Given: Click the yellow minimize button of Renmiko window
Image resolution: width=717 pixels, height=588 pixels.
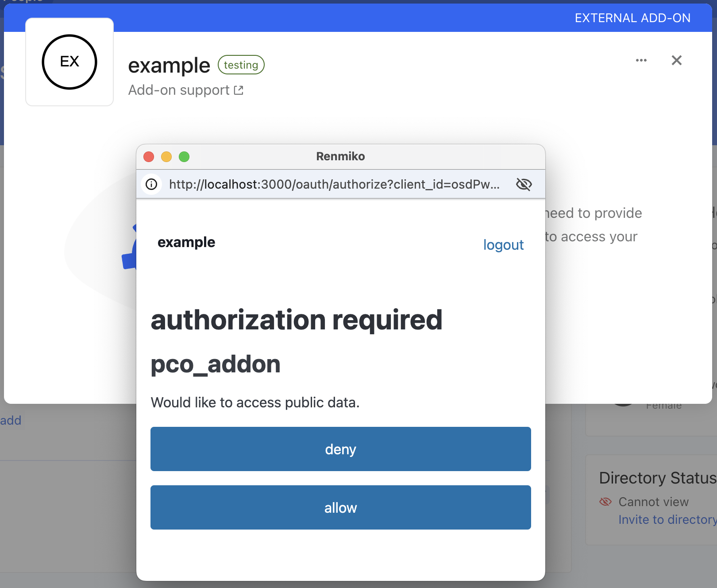Looking at the screenshot, I should click(166, 157).
